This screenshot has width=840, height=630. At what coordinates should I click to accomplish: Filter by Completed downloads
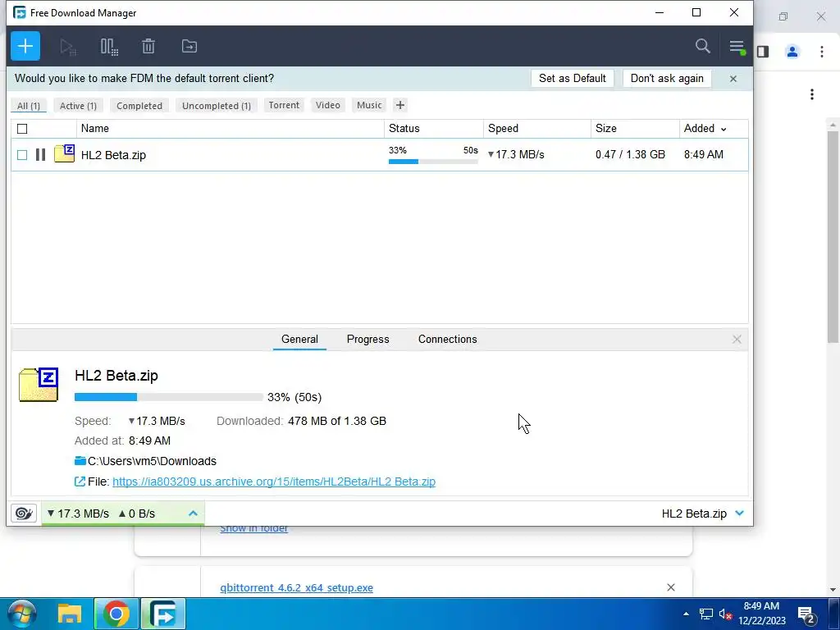pyautogui.click(x=139, y=106)
